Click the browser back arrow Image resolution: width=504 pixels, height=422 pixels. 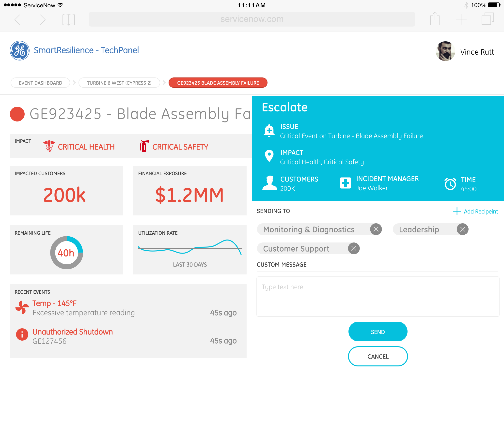[x=17, y=19]
